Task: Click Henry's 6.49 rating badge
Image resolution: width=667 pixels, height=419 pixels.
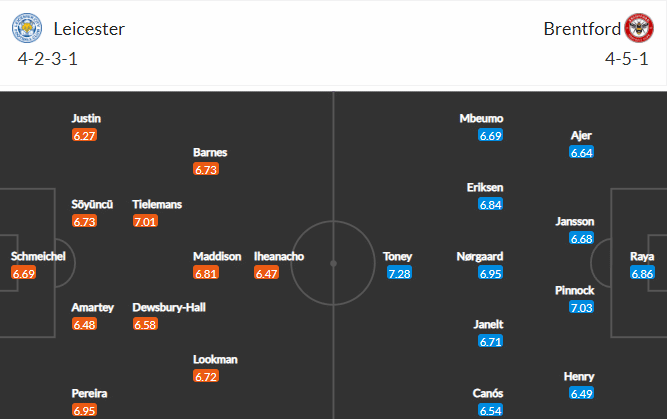Action: click(x=581, y=393)
